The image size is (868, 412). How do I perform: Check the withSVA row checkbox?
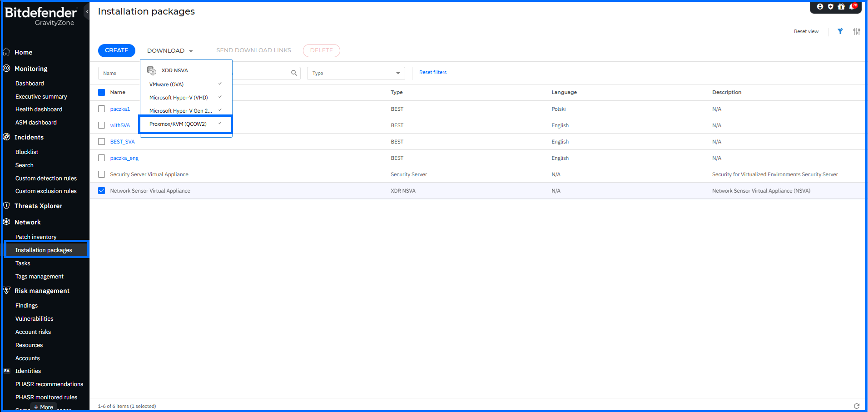point(102,125)
